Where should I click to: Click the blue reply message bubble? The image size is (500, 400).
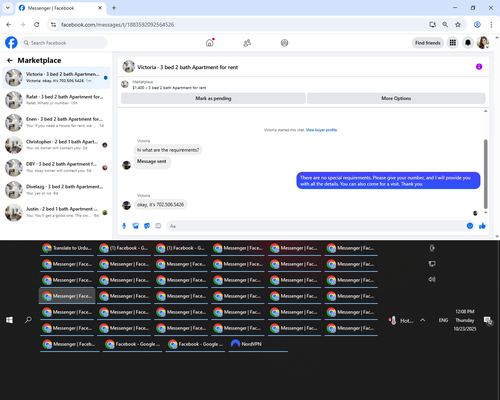click(388, 181)
